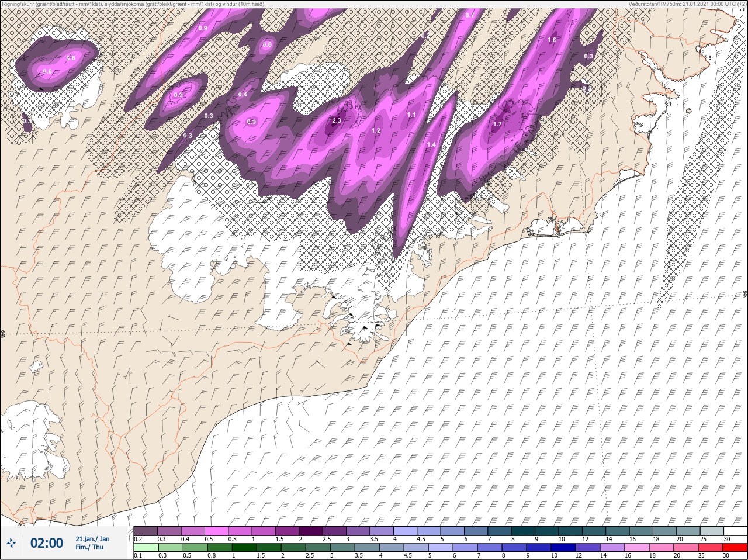Image resolution: width=748 pixels, height=560 pixels.
Task: Click the 02:00 forecast time display
Action: [x=47, y=543]
